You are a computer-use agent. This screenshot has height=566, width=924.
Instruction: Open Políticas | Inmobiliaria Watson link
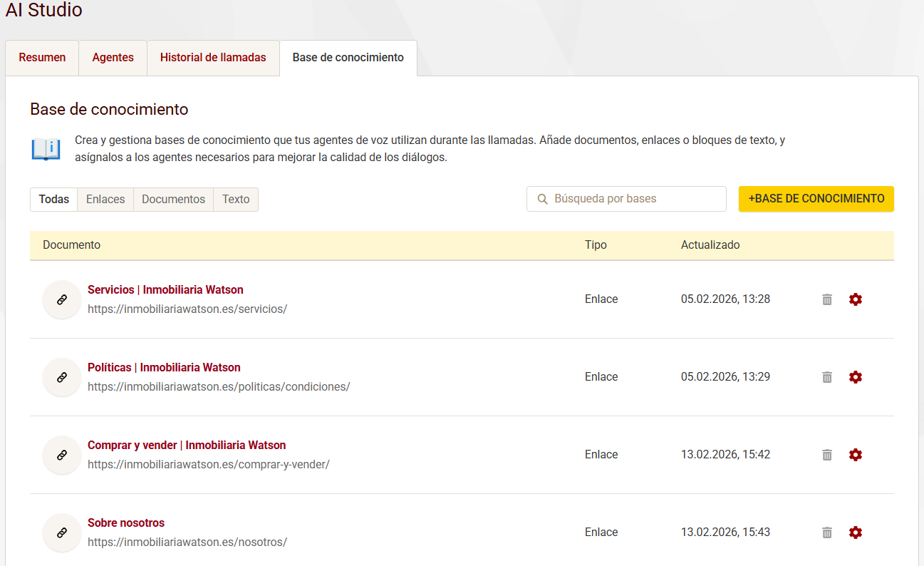click(164, 368)
